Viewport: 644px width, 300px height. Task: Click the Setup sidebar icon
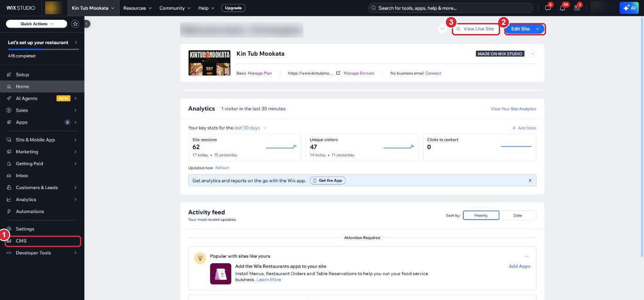(x=9, y=75)
